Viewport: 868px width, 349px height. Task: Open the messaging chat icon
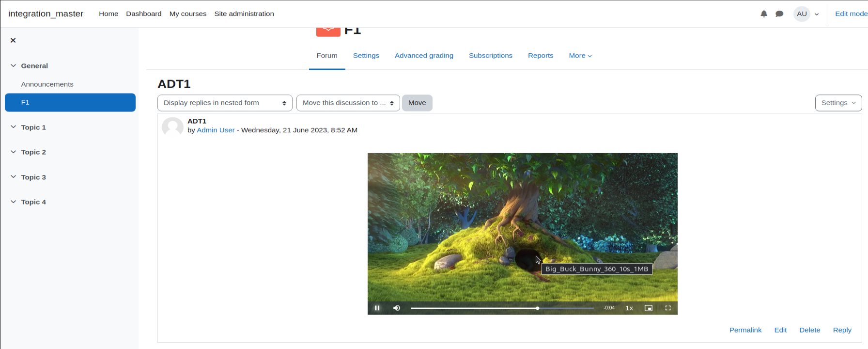click(779, 14)
